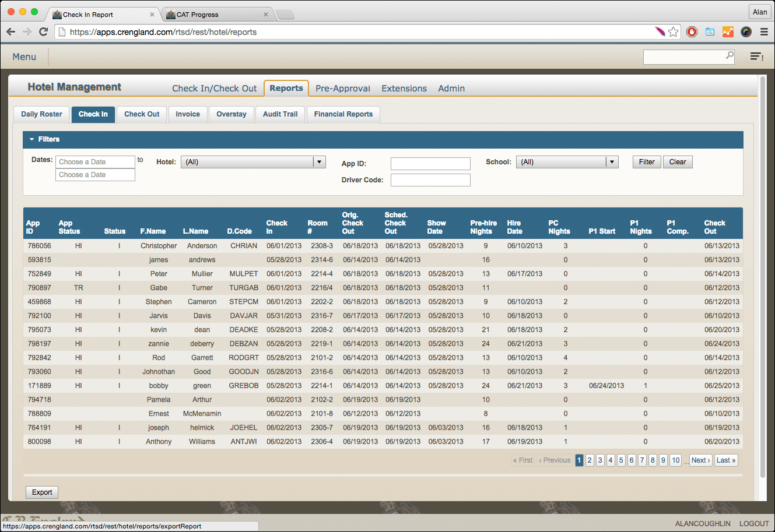
Task: Select the Reports main tab
Action: (x=286, y=88)
